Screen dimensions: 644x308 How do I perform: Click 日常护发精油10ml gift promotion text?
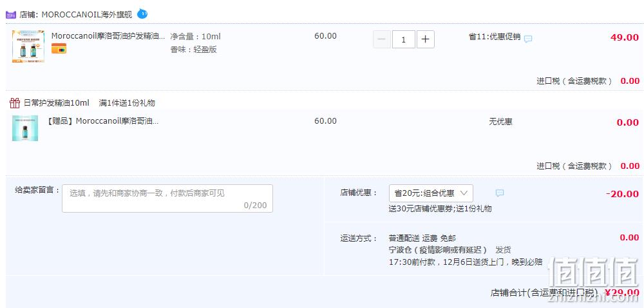(56, 103)
